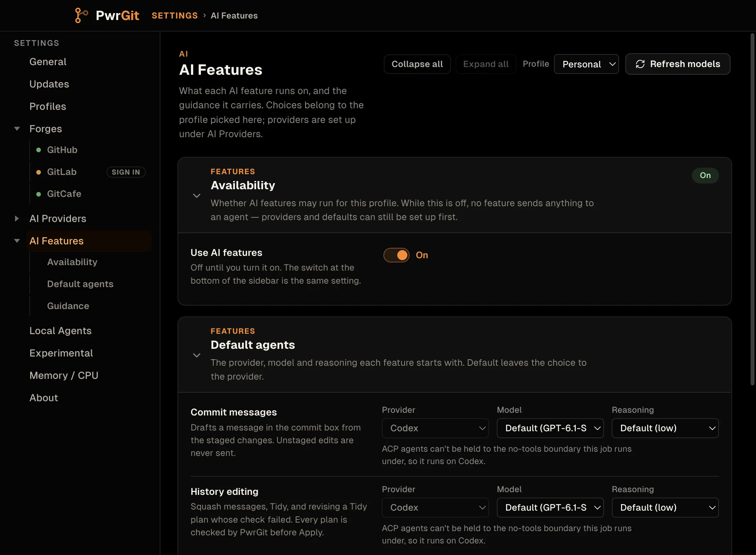
Task: Open Commit messages Model dropdown
Action: point(550,428)
